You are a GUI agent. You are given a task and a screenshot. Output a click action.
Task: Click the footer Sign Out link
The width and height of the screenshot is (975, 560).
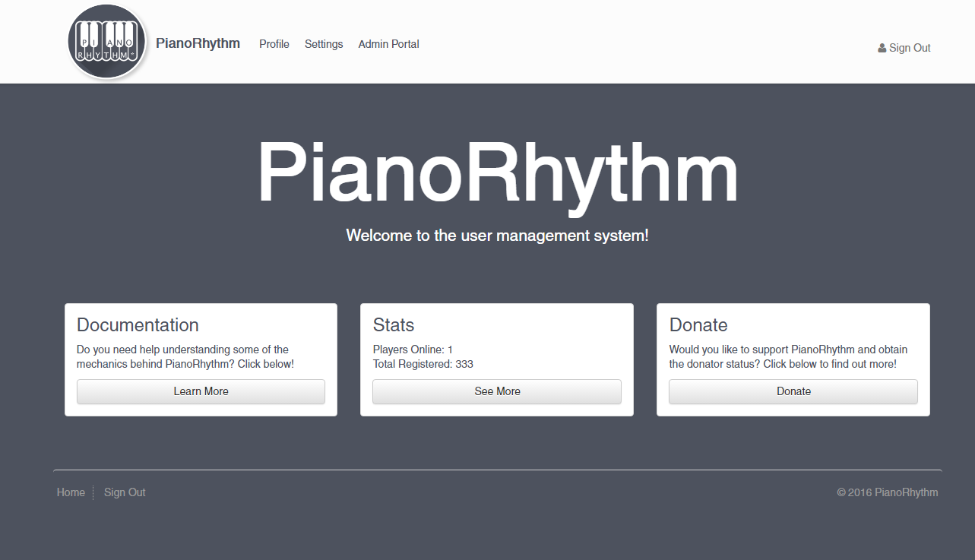coord(125,492)
